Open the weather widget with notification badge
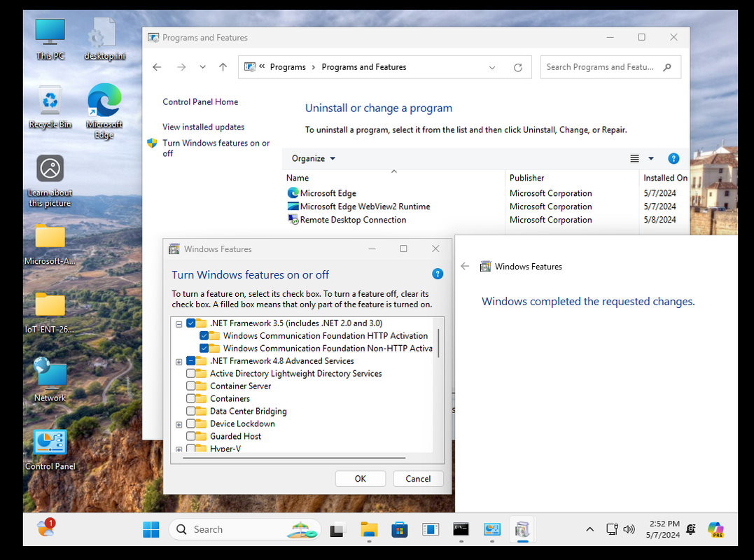 [46, 528]
